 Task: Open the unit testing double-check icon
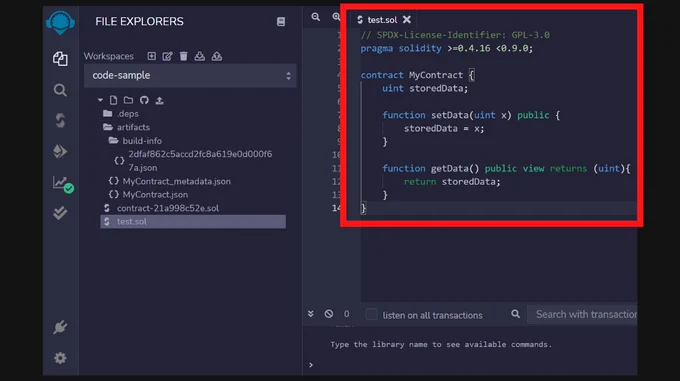(x=60, y=213)
